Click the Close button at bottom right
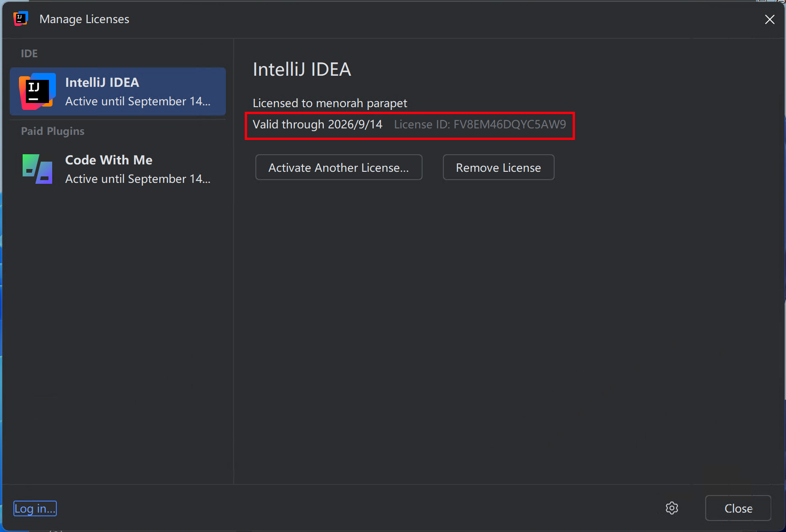786x532 pixels. pos(738,508)
